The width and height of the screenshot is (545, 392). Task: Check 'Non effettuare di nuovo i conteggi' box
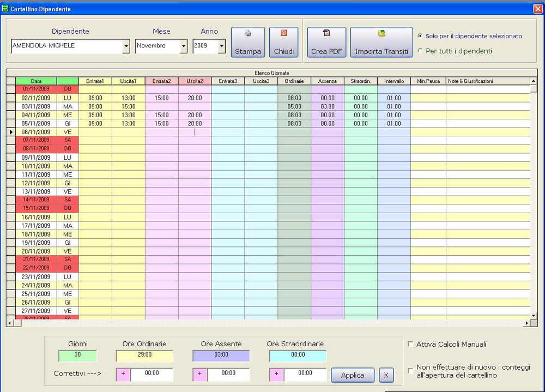[x=410, y=371]
